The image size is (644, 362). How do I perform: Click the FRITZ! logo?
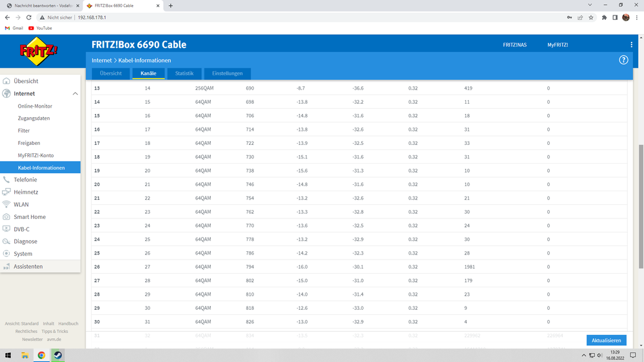coord(39,52)
